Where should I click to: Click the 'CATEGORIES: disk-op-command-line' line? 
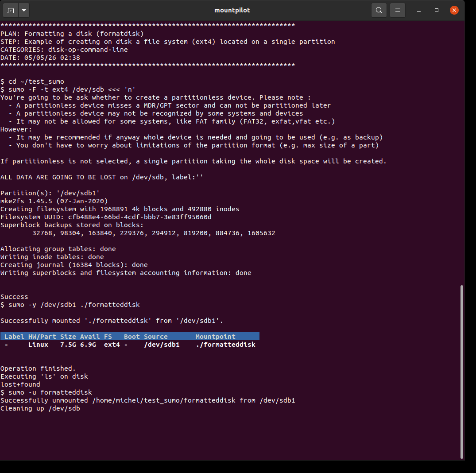pyautogui.click(x=64, y=50)
